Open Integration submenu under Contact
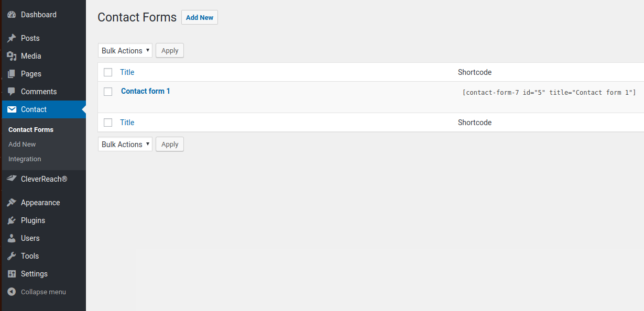Viewport: 644px width, 311px height. 25,159
